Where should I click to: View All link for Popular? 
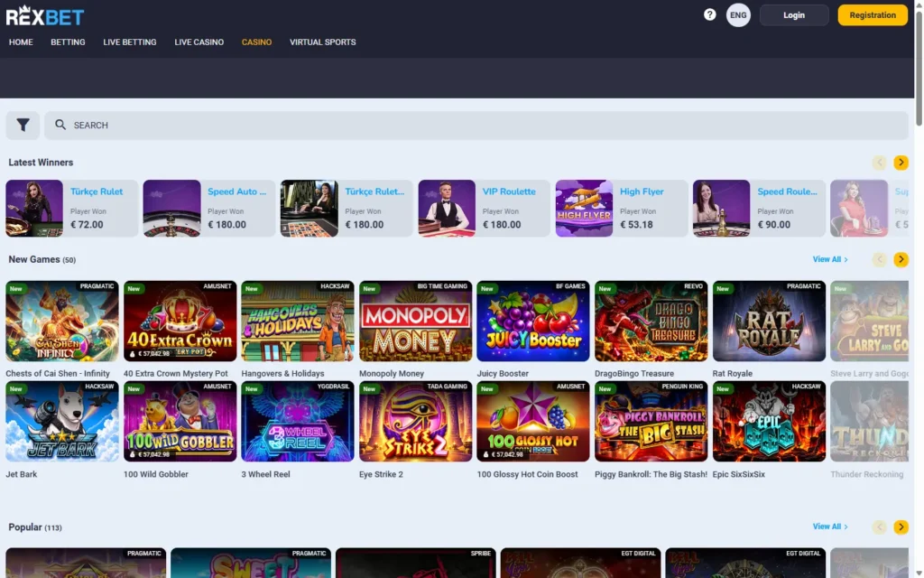coord(830,527)
